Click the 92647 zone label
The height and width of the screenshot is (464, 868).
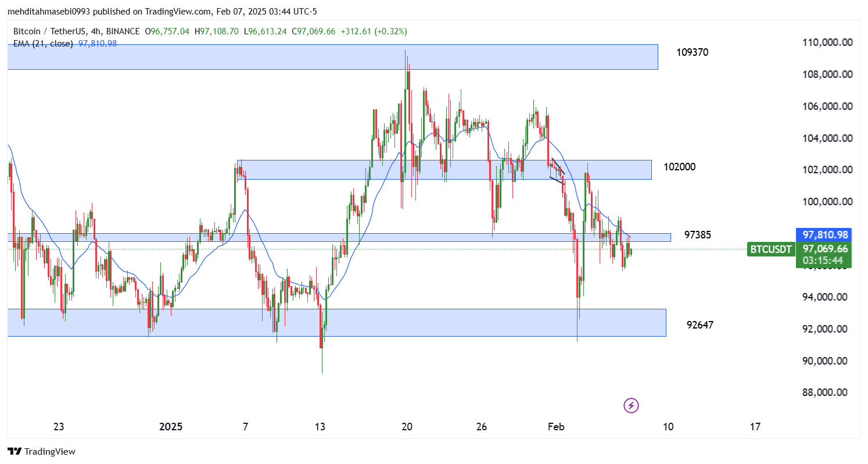700,325
